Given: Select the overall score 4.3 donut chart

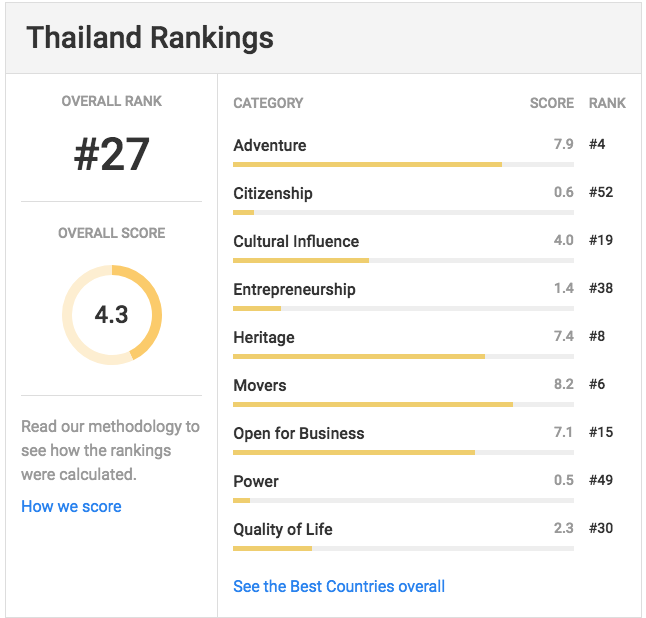Looking at the screenshot, I should 112,315.
